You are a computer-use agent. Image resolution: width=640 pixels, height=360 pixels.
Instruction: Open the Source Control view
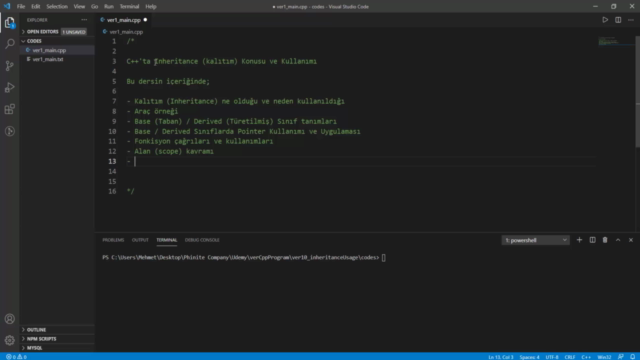(x=9, y=66)
